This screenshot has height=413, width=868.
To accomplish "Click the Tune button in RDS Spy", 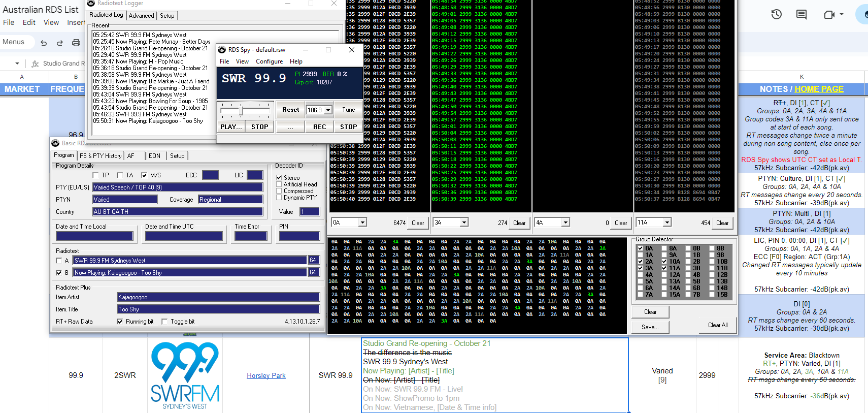I will coord(348,110).
